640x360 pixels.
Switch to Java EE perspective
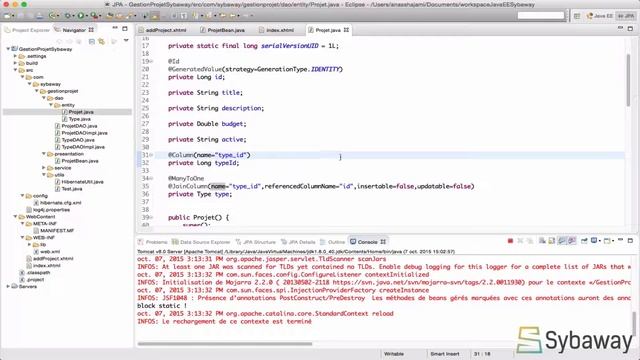600,16
